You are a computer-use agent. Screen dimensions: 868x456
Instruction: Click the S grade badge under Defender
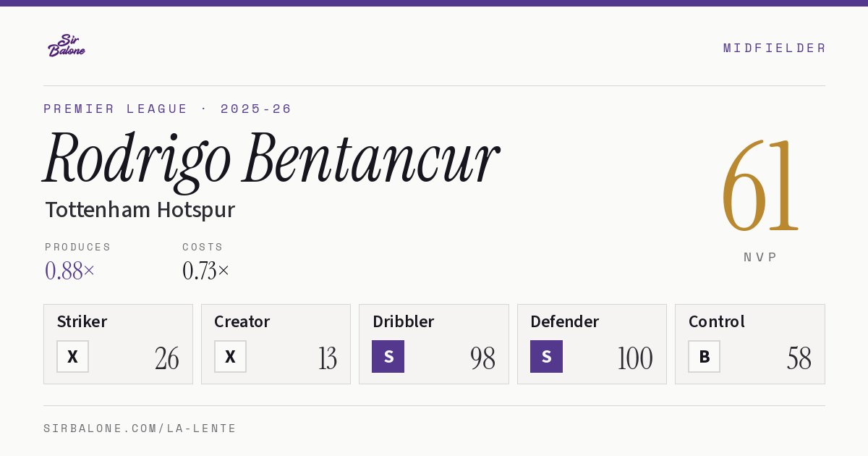click(546, 356)
